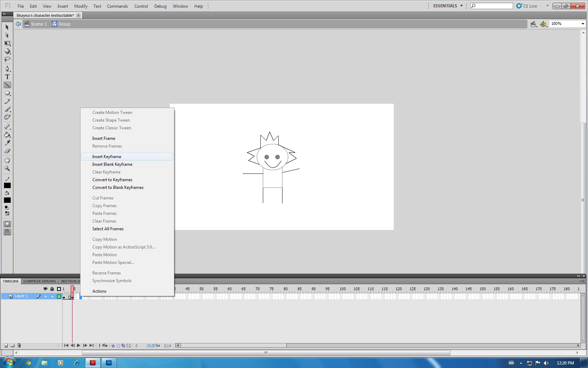This screenshot has height=368, width=588.
Task: Pick the Paint Bucket tool
Action: (7, 135)
